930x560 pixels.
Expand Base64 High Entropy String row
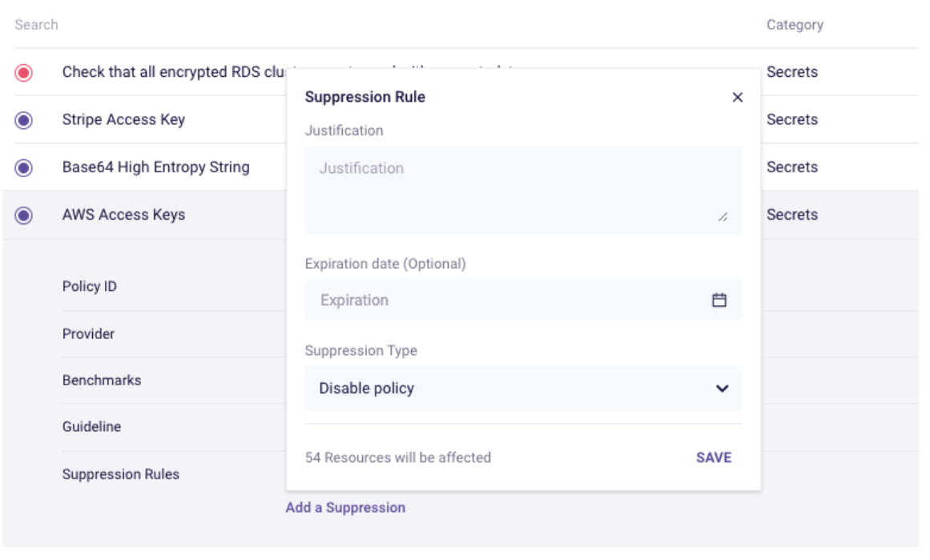pyautogui.click(x=155, y=167)
